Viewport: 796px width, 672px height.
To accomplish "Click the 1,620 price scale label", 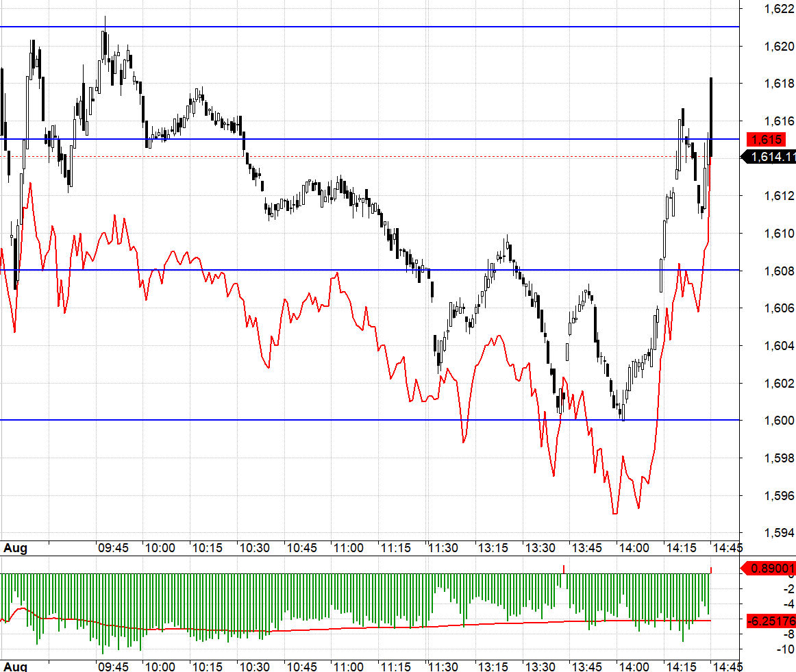I will 779,46.
